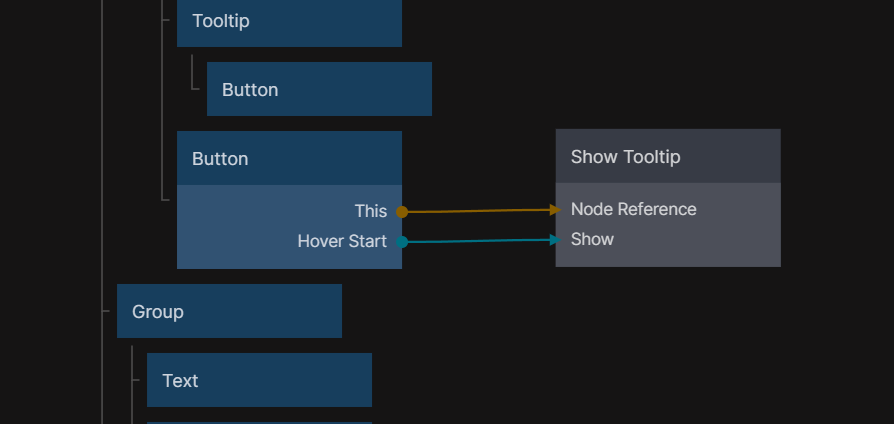Click the This output port label
The image size is (894, 424).
pos(370,211)
